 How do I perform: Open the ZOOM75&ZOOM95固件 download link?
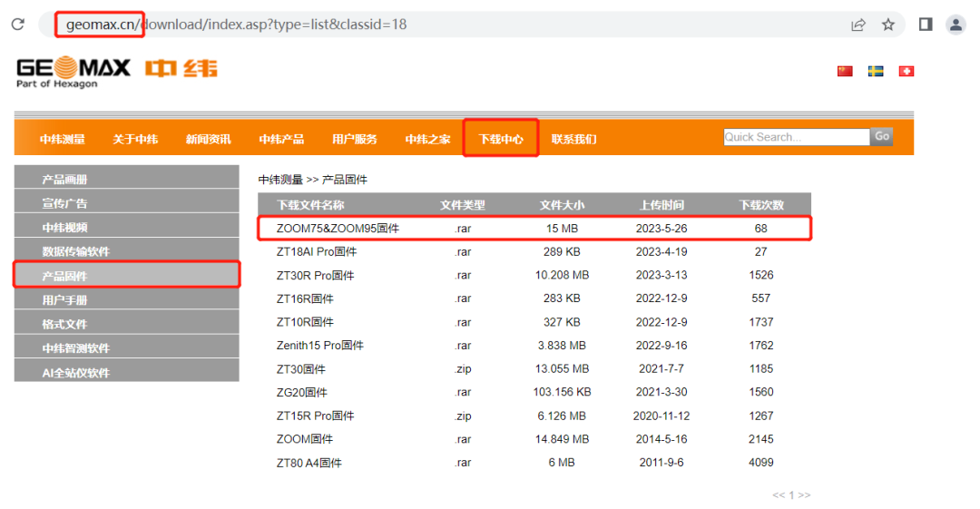coord(338,229)
